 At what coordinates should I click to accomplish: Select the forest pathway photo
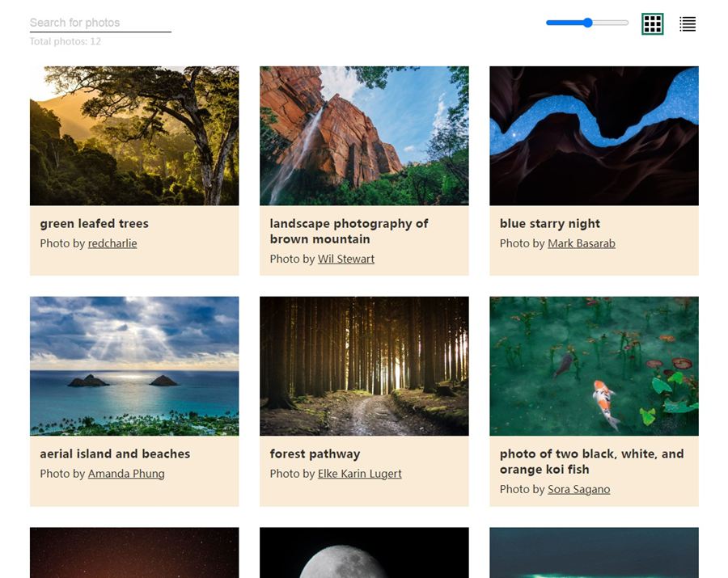pos(364,366)
